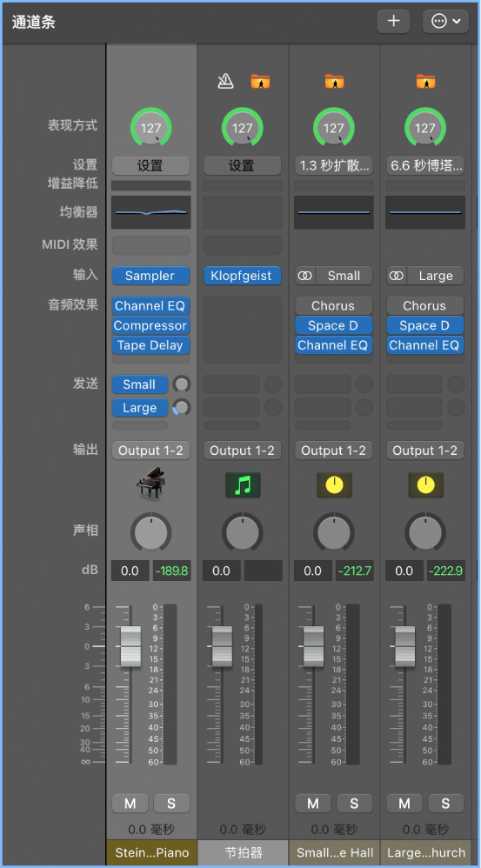Open 设置 button on 节拍器 strip
The image size is (481, 868).
point(242,165)
